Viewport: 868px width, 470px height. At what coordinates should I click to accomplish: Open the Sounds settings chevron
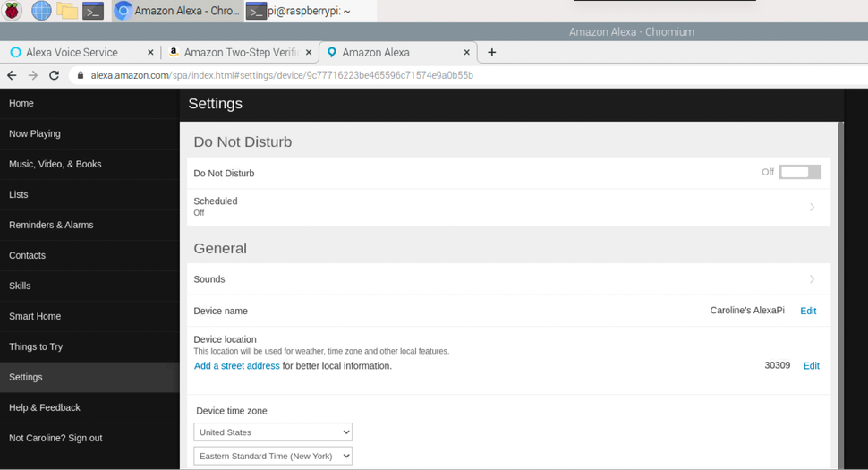pos(812,279)
